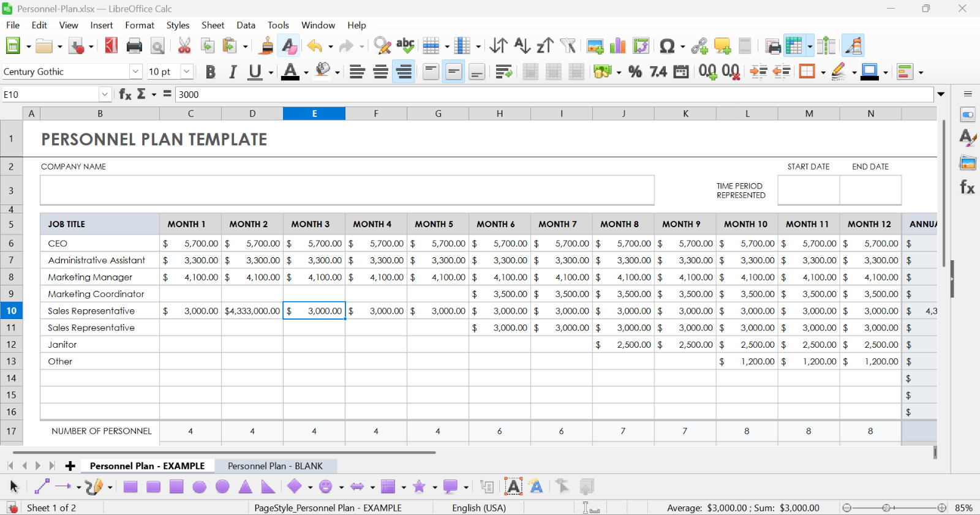Center cell text horizontally

coord(380,72)
